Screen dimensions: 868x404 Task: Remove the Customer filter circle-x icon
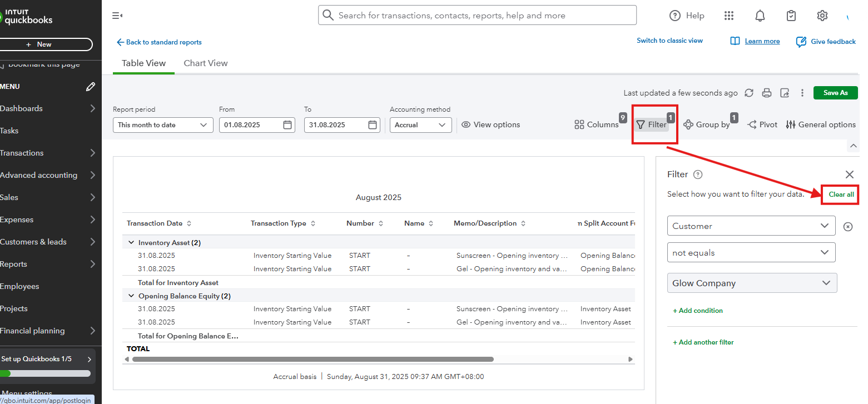(848, 227)
